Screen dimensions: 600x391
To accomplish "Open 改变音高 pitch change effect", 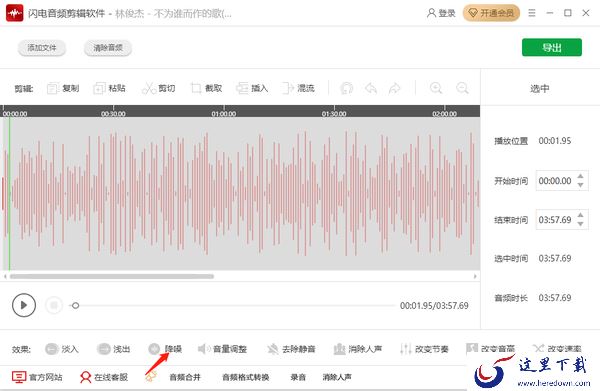I will 491,349.
